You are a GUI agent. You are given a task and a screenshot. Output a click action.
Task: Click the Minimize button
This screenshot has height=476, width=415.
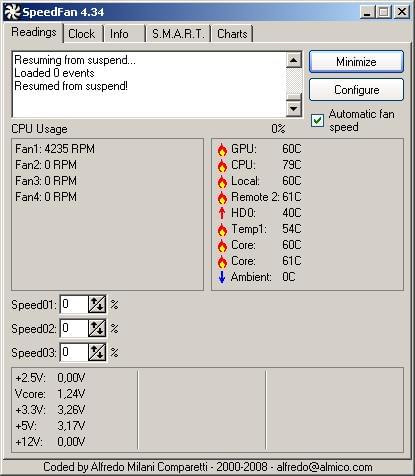click(356, 62)
